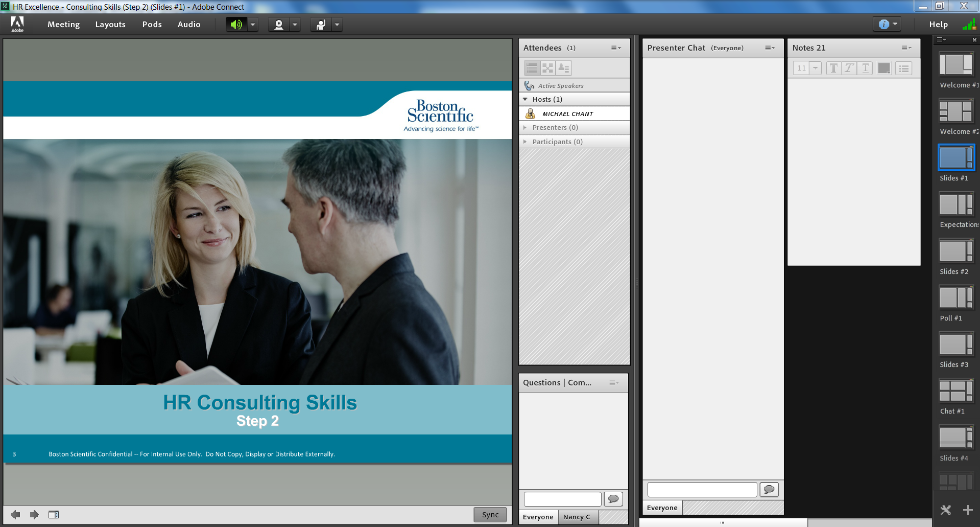The image size is (980, 527).
Task: Start the webcam
Action: coord(279,24)
